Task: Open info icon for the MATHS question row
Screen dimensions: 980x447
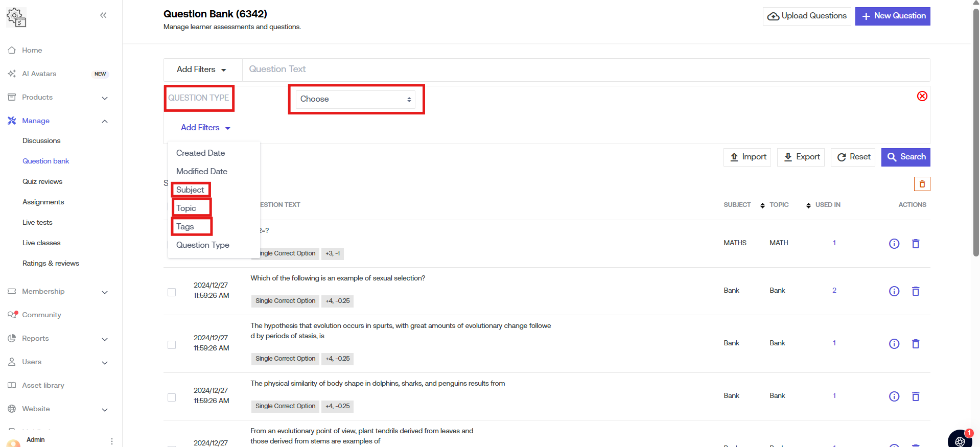Action: tap(894, 244)
